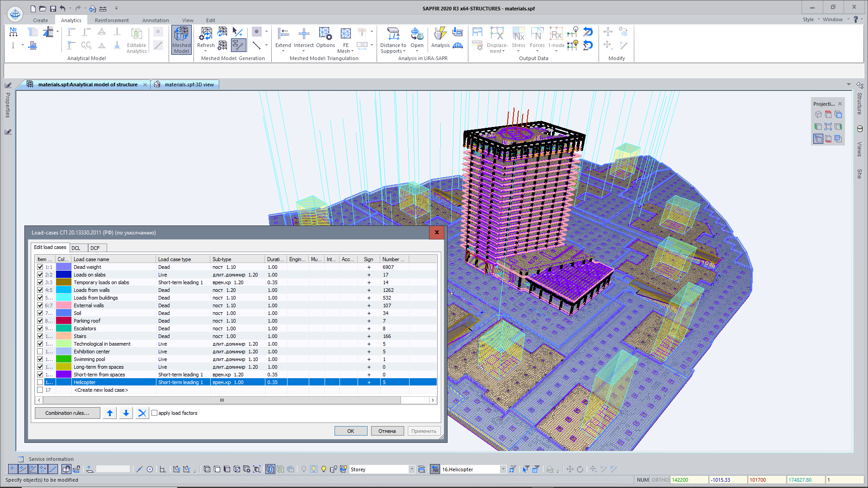Open the Style dropdown menu
The width and height of the screenshot is (868, 488).
(811, 19)
